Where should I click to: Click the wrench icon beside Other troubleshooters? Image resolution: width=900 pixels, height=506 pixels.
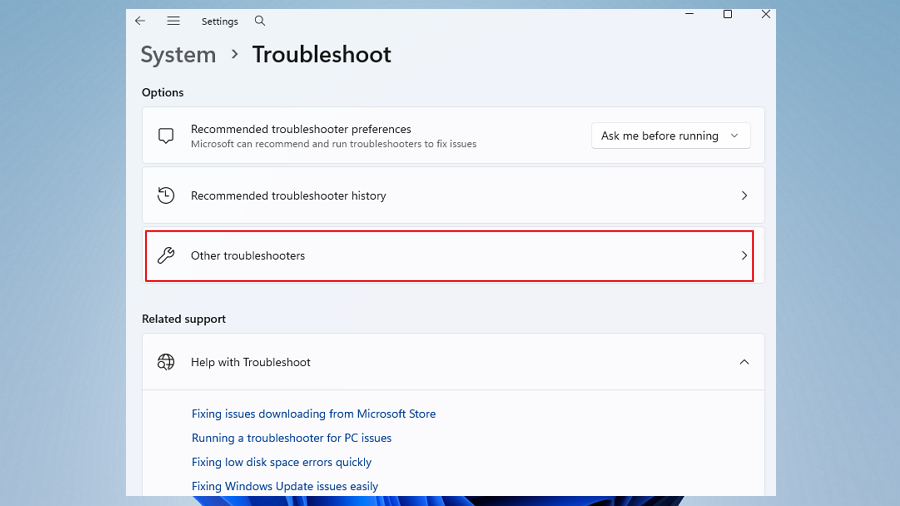coord(166,255)
